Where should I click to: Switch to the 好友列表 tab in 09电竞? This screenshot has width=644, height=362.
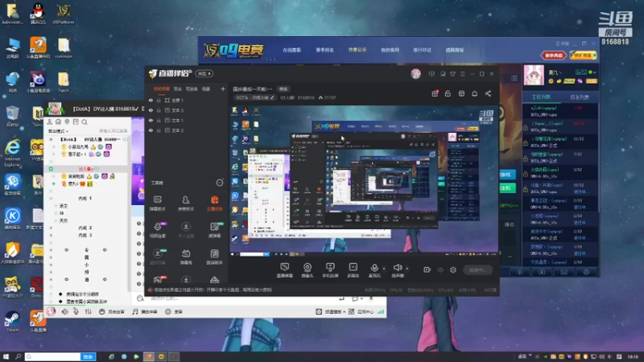[x=579, y=97]
